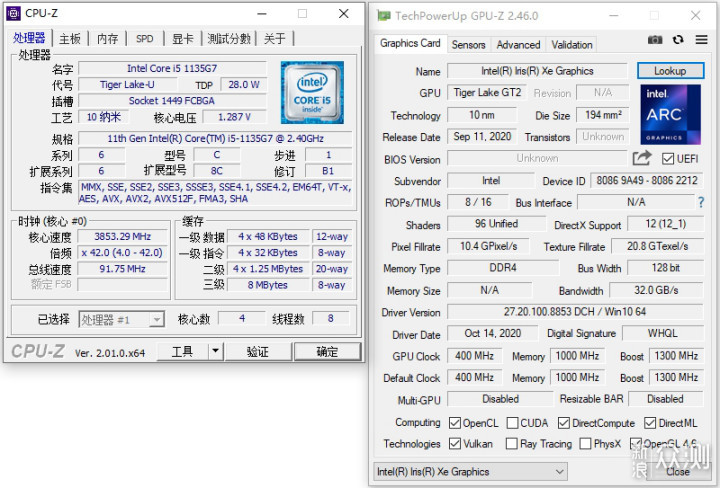Click the GPU Name field Intel(R) Iris(R) Xe Graphics
This screenshot has width=720, height=488.
(x=537, y=71)
